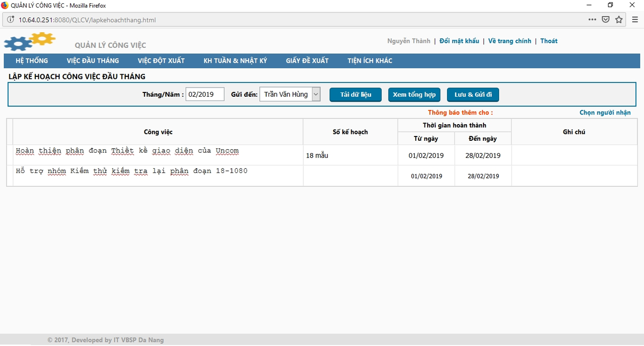Bookmark this page with the star icon
Screen dimensions: 644x346
(x=619, y=20)
